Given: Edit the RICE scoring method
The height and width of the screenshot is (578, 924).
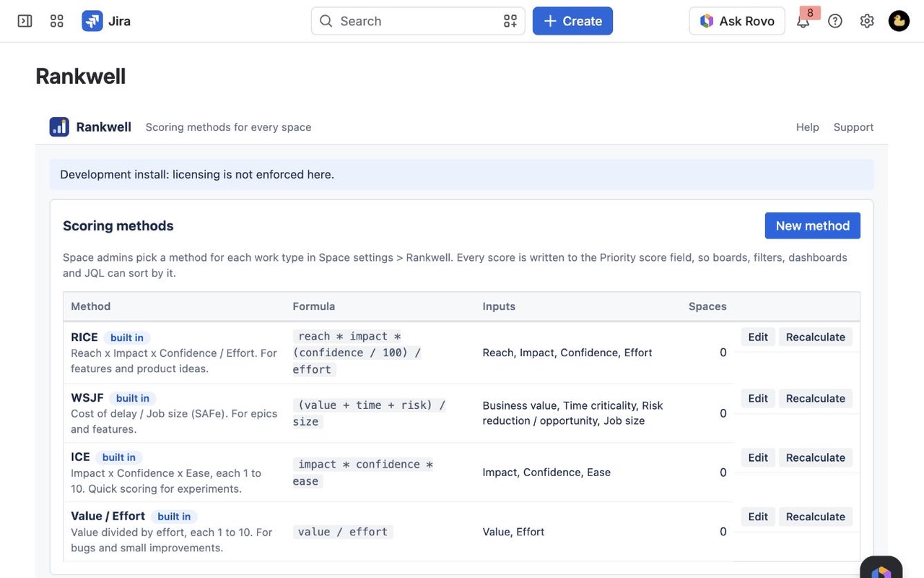Looking at the screenshot, I should click(x=758, y=337).
